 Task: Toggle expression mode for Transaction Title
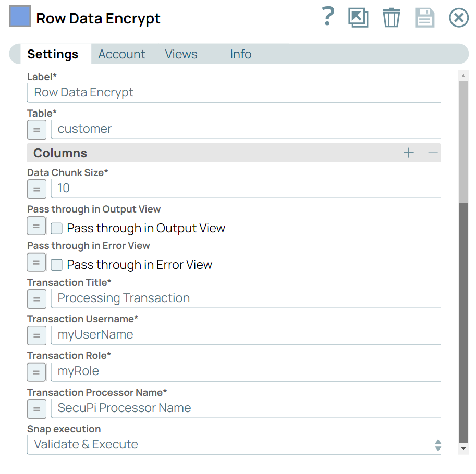point(36,298)
